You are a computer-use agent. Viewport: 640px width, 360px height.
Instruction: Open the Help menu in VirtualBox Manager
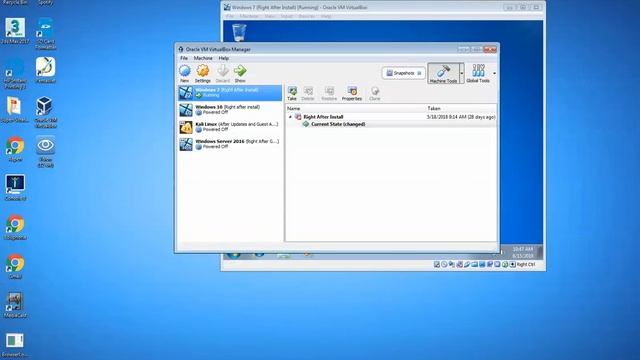[x=223, y=58]
